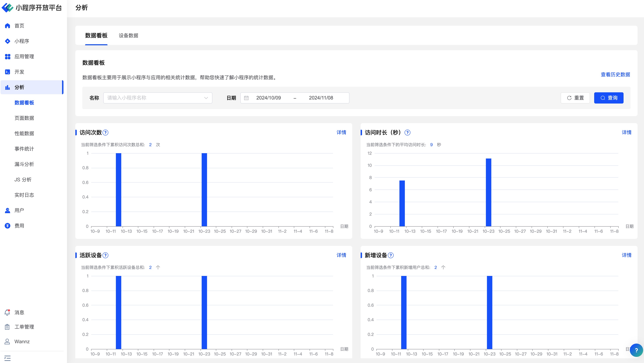This screenshot has height=363, width=644.
Task: Click the 费用 yen coin icon
Action: 8,226
